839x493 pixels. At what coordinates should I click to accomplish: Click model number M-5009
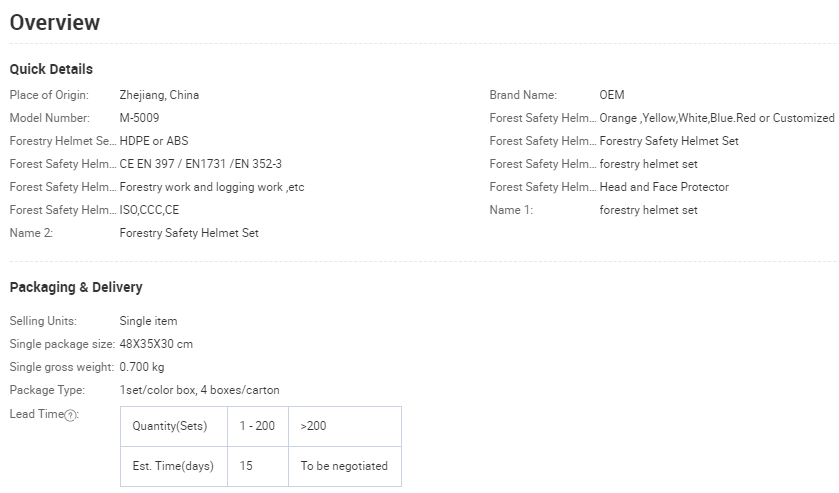tap(139, 118)
